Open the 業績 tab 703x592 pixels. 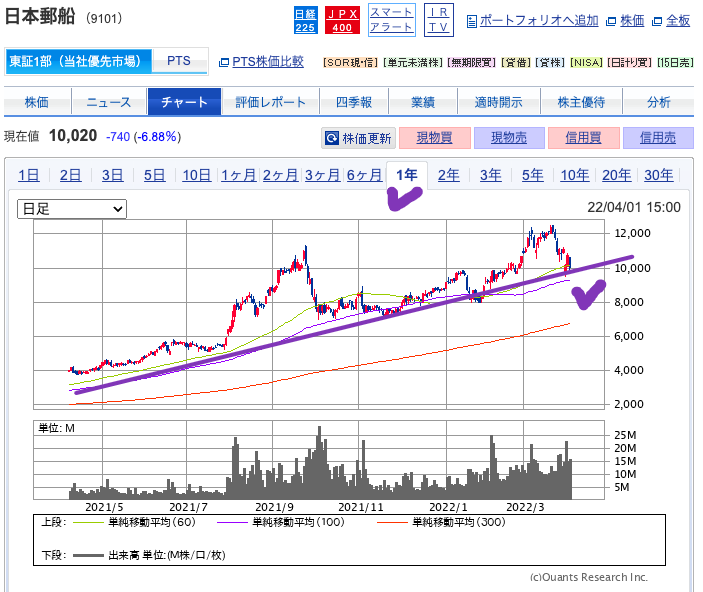pos(423,102)
